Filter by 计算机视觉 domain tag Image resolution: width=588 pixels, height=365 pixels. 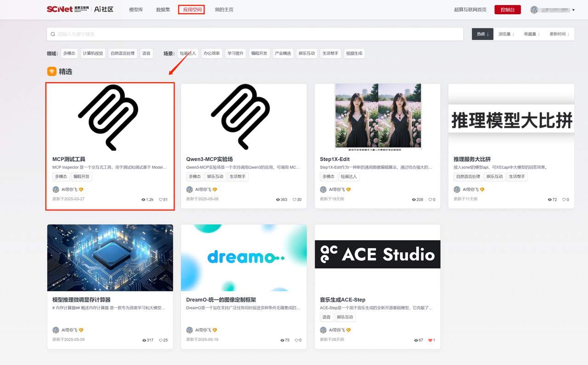93,53
